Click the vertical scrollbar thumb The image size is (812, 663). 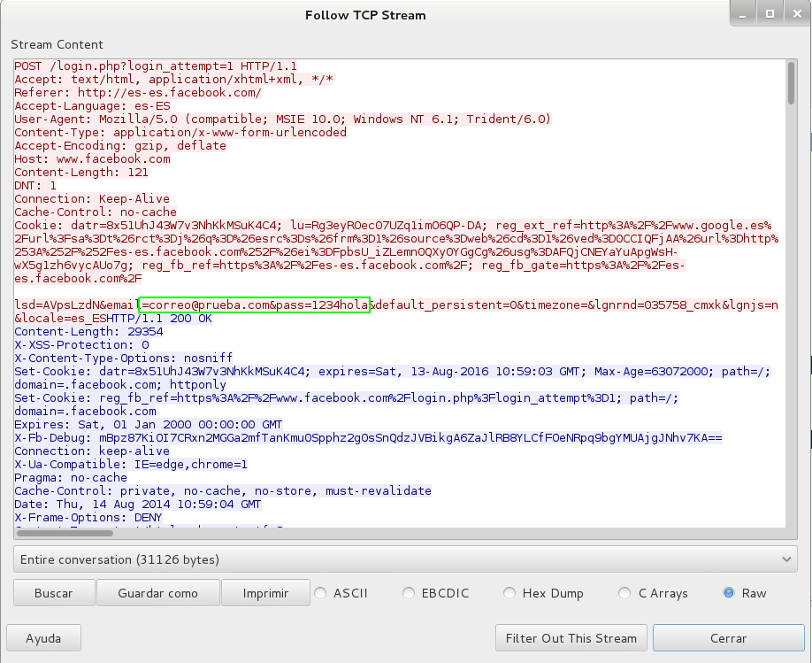point(791,83)
